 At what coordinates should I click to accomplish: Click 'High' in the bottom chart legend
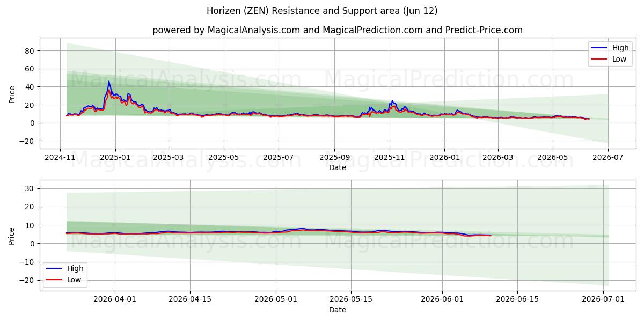pos(75,268)
